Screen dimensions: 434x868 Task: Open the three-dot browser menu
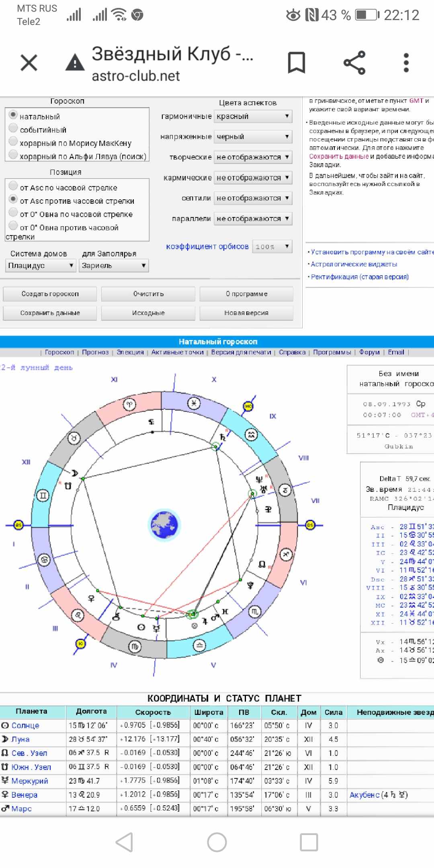tap(406, 63)
